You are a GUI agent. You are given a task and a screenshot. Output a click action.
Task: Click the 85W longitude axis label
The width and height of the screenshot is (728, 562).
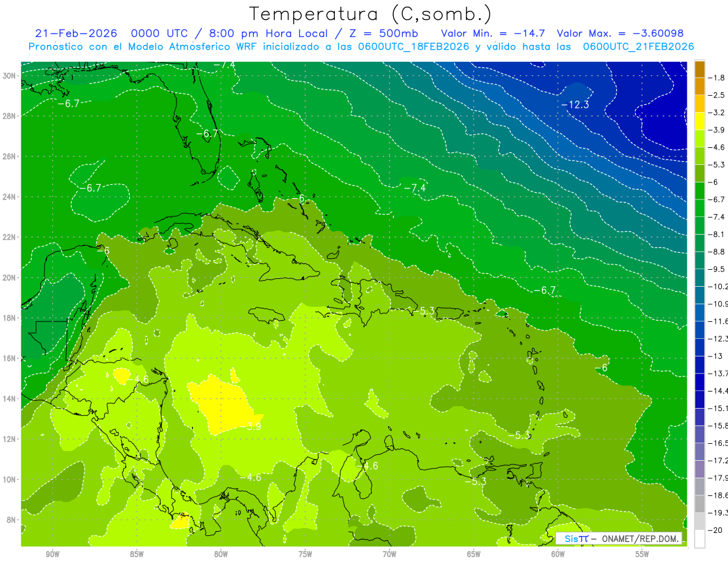[136, 554]
